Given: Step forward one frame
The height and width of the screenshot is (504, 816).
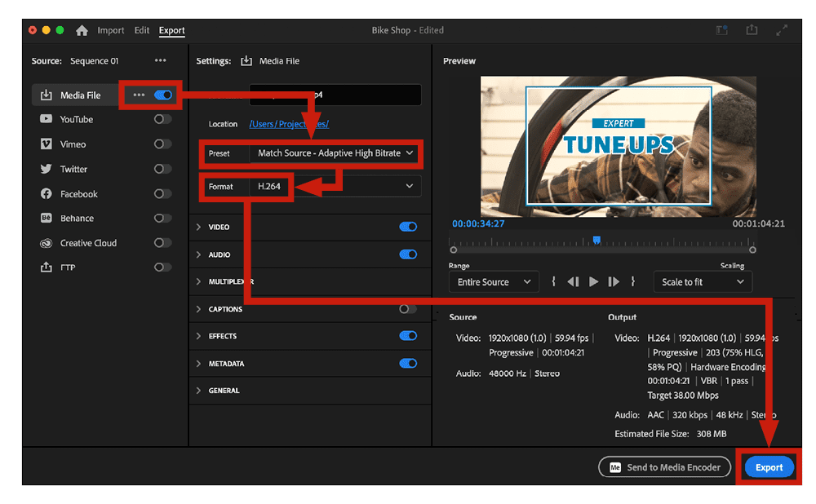Looking at the screenshot, I should pyautogui.click(x=614, y=282).
